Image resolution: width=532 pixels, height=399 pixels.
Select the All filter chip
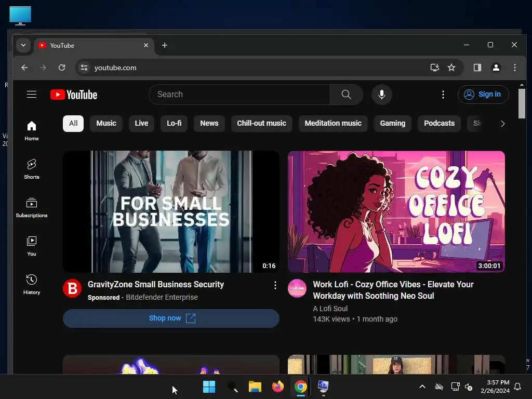tap(73, 123)
